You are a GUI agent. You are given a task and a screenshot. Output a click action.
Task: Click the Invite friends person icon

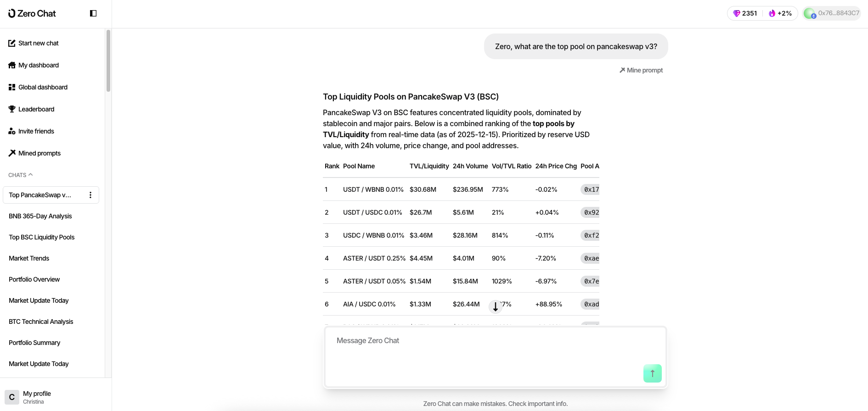pos(11,131)
